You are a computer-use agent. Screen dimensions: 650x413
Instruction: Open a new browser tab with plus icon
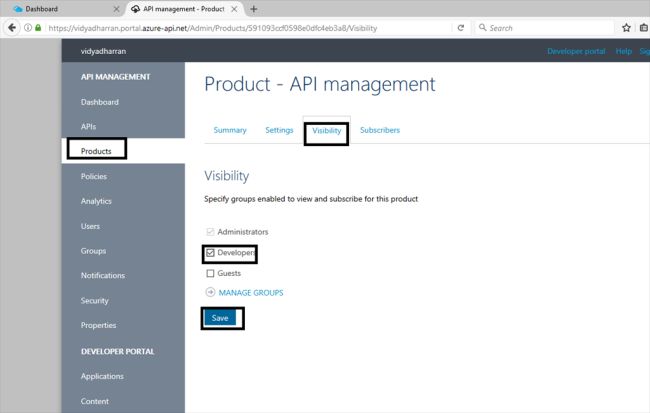[254, 9]
